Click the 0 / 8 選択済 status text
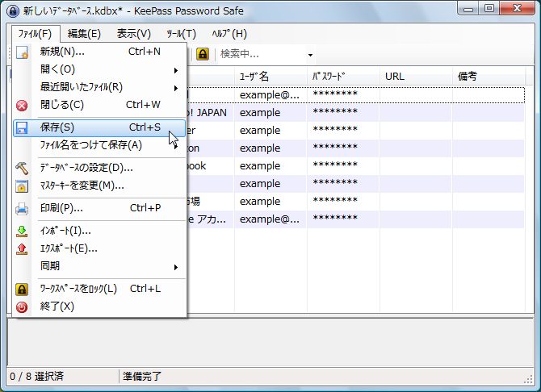Viewport: 541px width, 392px height. click(x=36, y=377)
